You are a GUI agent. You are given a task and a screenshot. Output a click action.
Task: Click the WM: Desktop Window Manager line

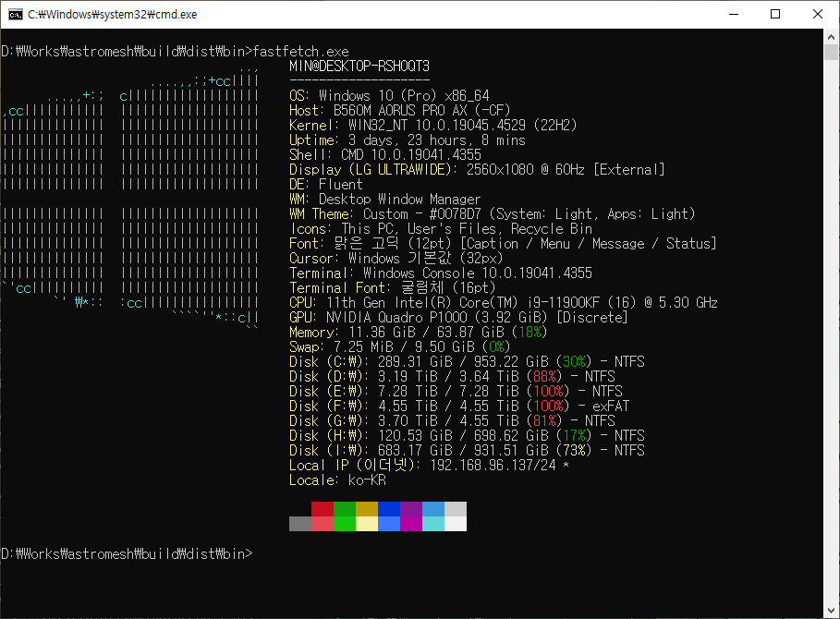(385, 200)
